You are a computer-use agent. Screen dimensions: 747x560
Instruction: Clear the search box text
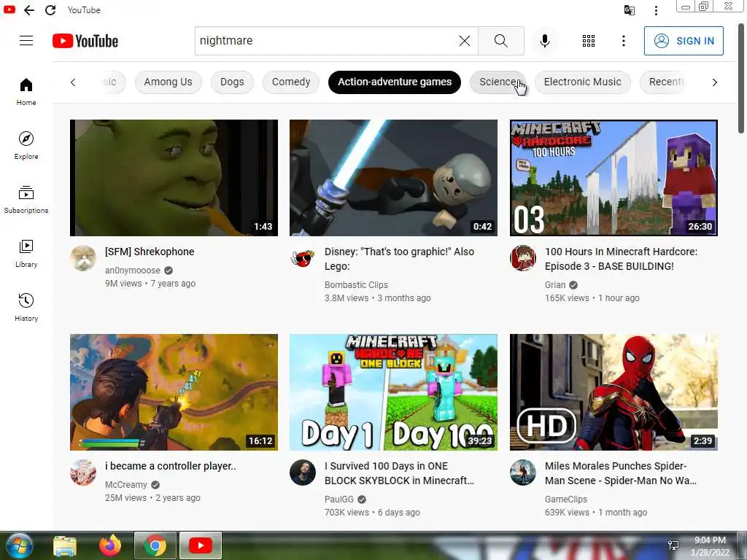click(x=465, y=41)
